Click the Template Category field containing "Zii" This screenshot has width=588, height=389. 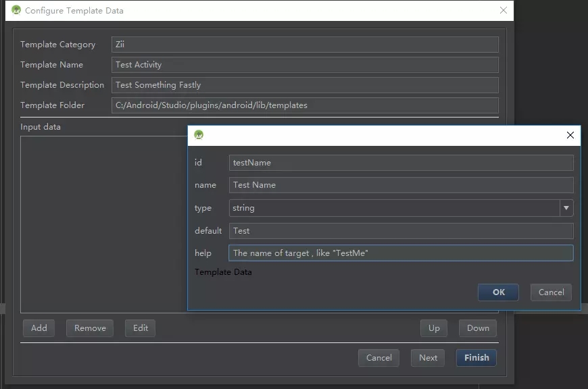point(304,45)
